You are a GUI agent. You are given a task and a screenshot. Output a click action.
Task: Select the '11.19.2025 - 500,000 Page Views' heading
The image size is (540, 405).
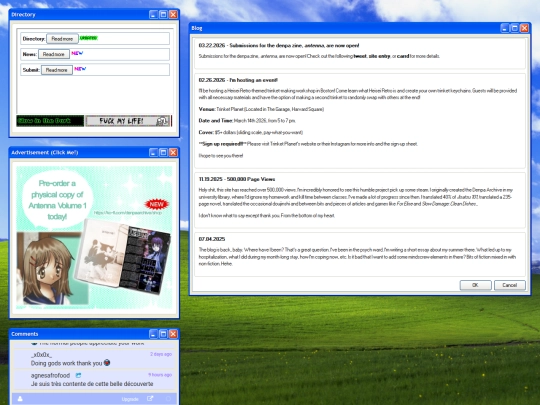click(237, 179)
